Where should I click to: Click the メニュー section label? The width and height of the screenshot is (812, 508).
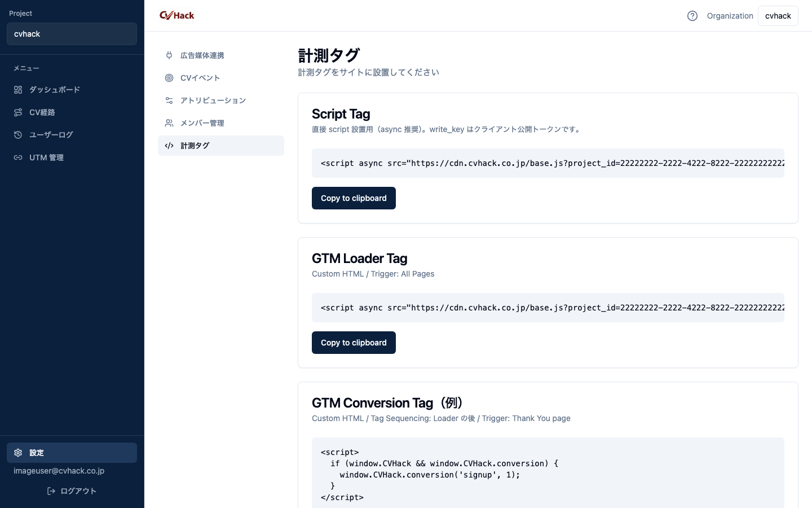(27, 68)
